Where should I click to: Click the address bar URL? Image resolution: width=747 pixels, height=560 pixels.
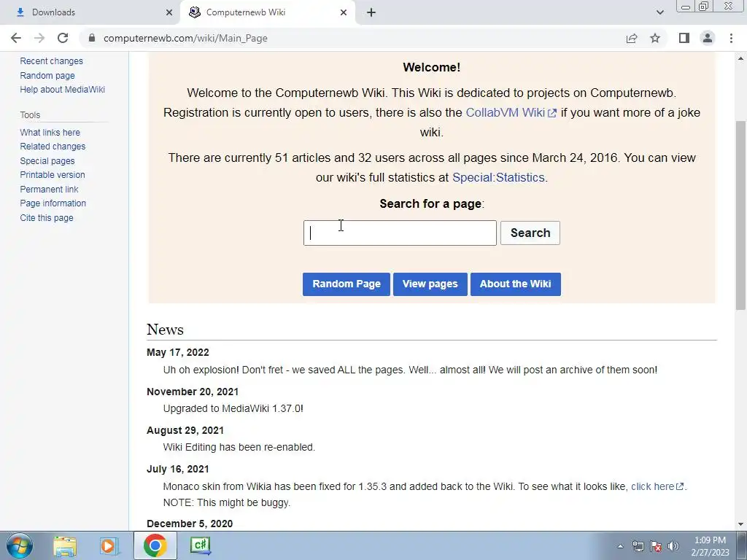tap(185, 38)
